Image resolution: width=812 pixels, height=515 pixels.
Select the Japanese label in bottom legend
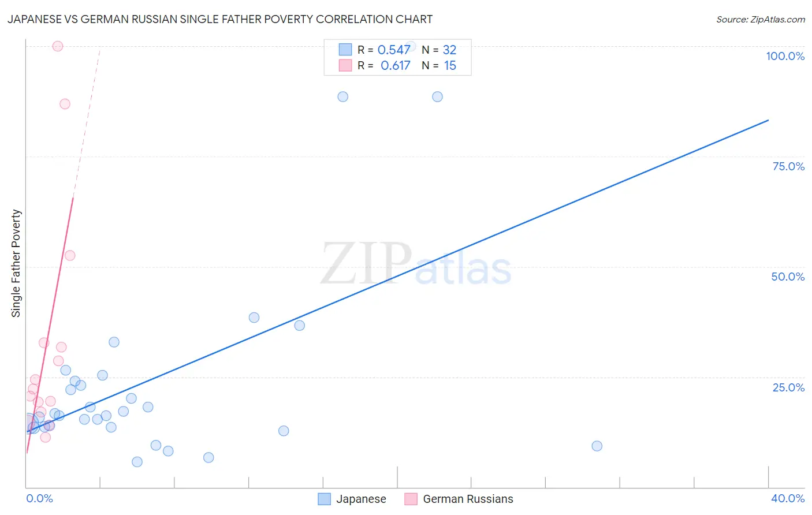(x=361, y=499)
